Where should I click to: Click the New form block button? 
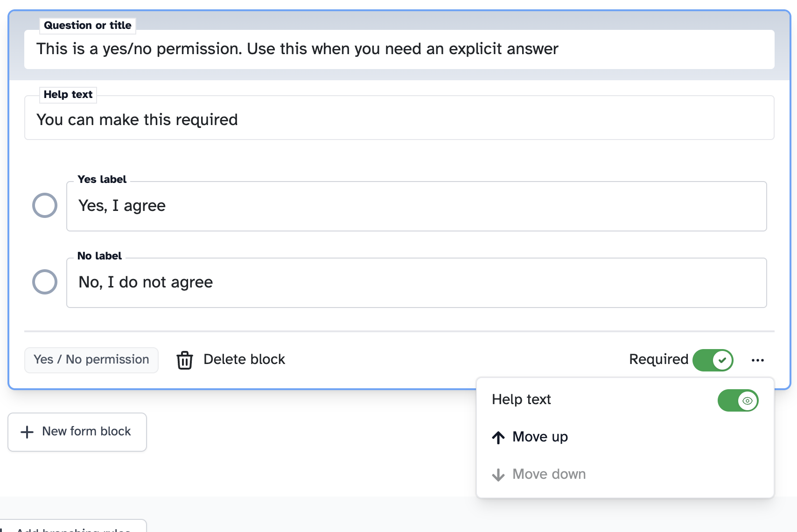pyautogui.click(x=77, y=431)
